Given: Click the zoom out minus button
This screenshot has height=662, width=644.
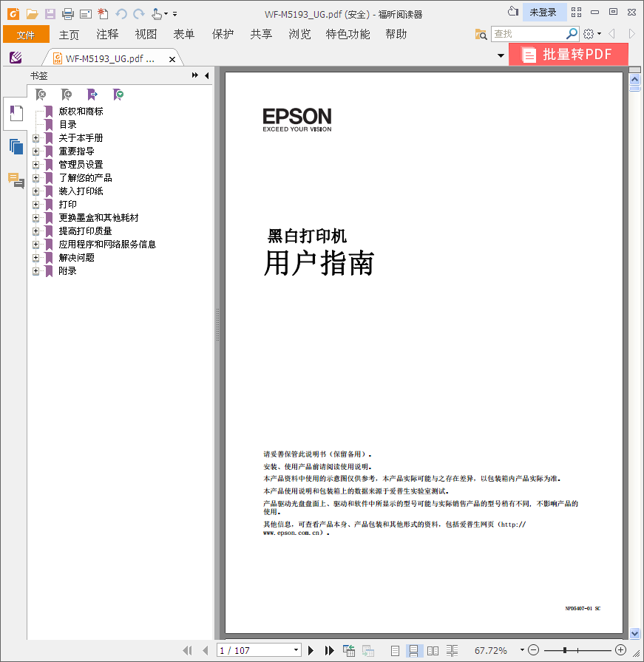Looking at the screenshot, I should point(534,649).
